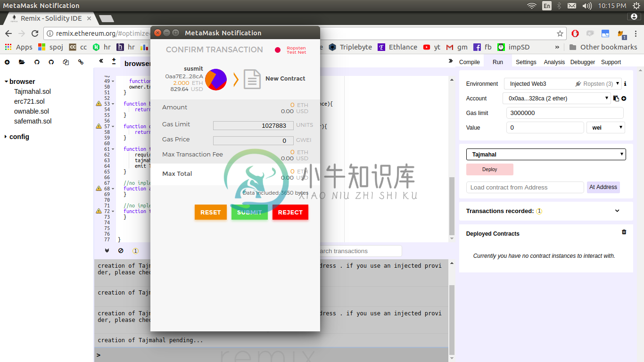Open system power cog menu
The image size is (644, 362).
pos(636,6)
